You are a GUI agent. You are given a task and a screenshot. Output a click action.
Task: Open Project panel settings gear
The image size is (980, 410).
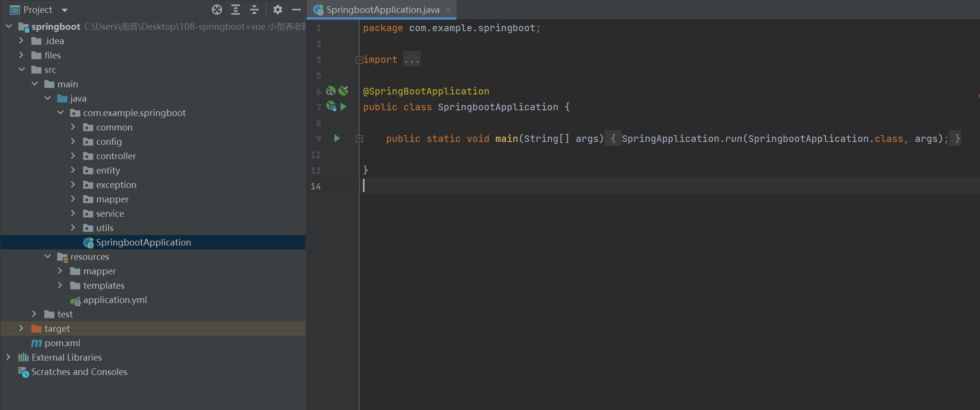click(278, 10)
